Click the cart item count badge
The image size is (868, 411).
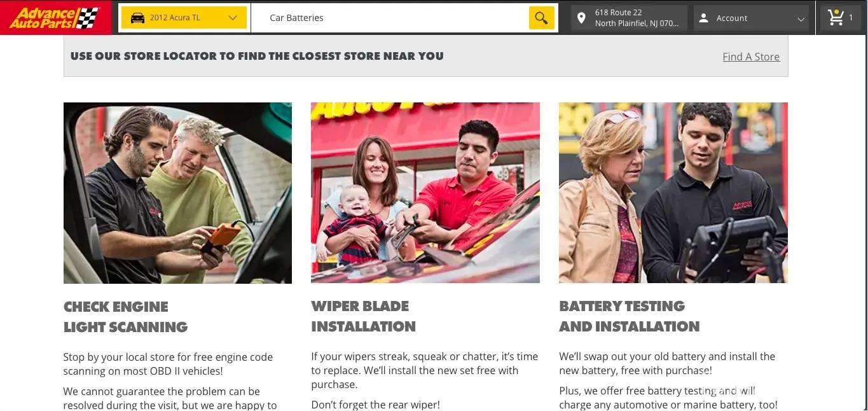[851, 18]
